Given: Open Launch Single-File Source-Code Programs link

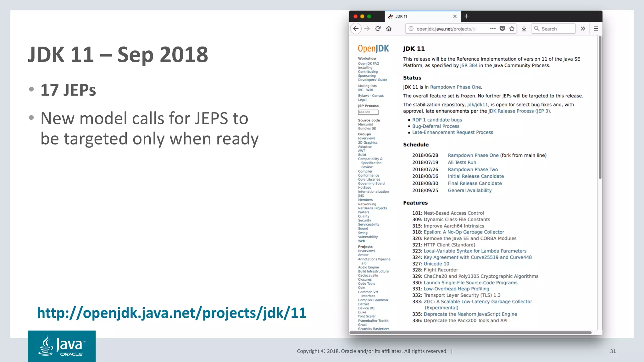Looking at the screenshot, I should (x=470, y=282).
